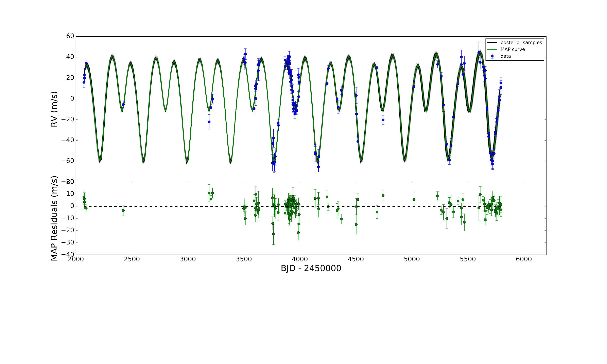Click x-axis tick label 4000
This screenshot has height=364, width=607.
(x=300, y=259)
